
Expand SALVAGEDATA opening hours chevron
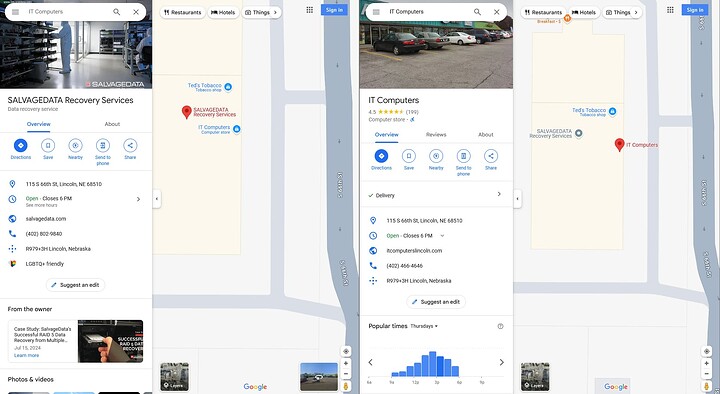(x=138, y=199)
